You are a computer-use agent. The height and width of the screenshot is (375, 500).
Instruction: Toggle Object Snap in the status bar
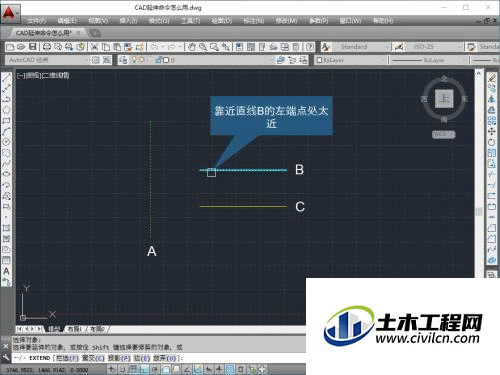click(x=166, y=369)
